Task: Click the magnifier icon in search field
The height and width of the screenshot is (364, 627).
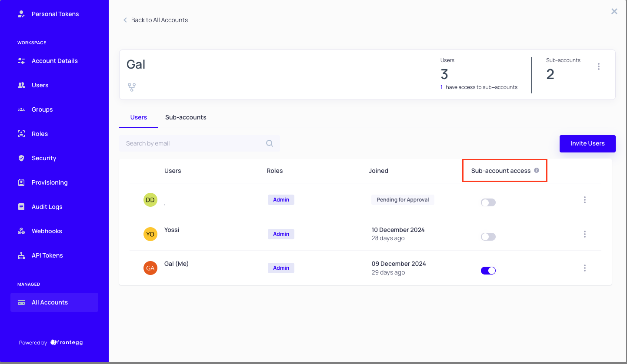Action: tap(270, 143)
